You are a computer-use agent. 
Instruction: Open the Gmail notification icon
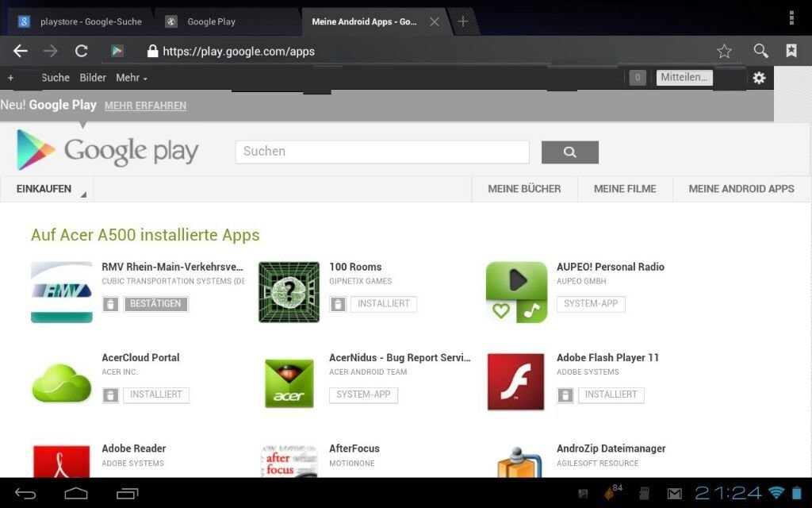tap(674, 494)
